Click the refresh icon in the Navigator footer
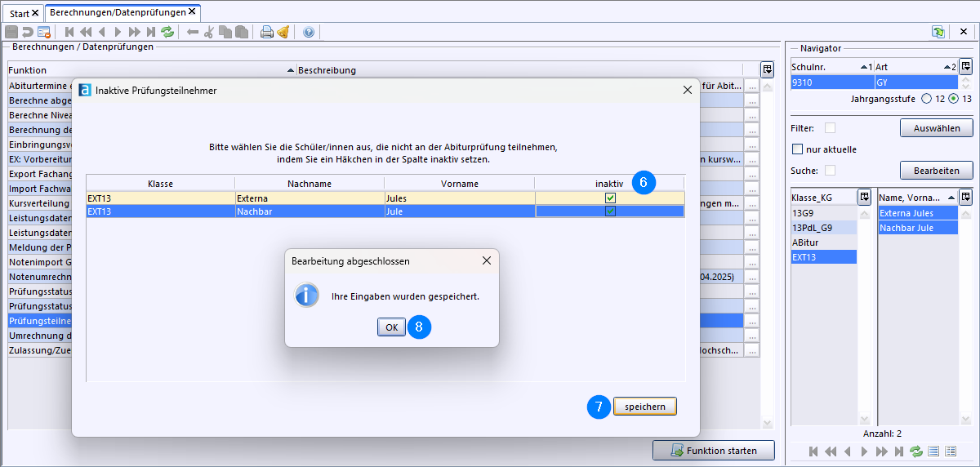This screenshot has height=467, width=980. tap(916, 451)
